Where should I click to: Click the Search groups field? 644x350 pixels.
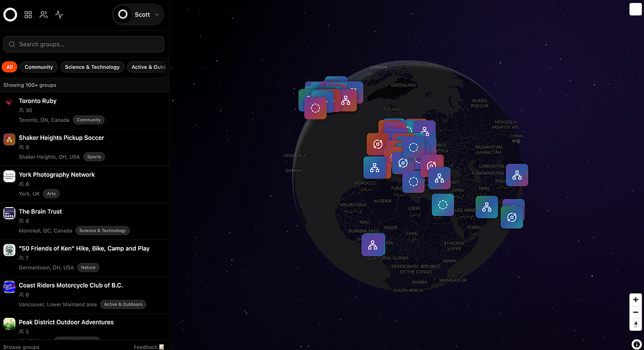tap(84, 44)
